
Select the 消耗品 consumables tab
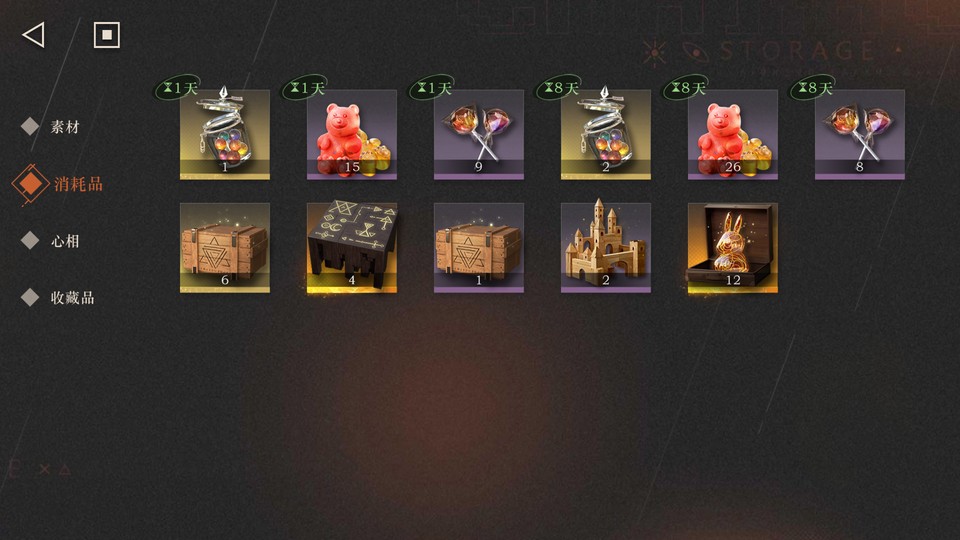78,184
